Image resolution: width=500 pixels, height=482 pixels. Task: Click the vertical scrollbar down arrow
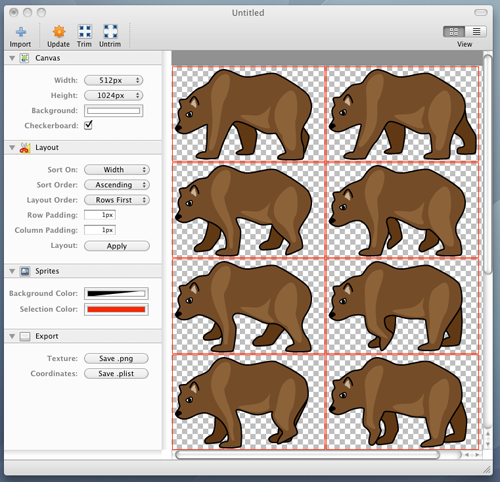coord(488,444)
